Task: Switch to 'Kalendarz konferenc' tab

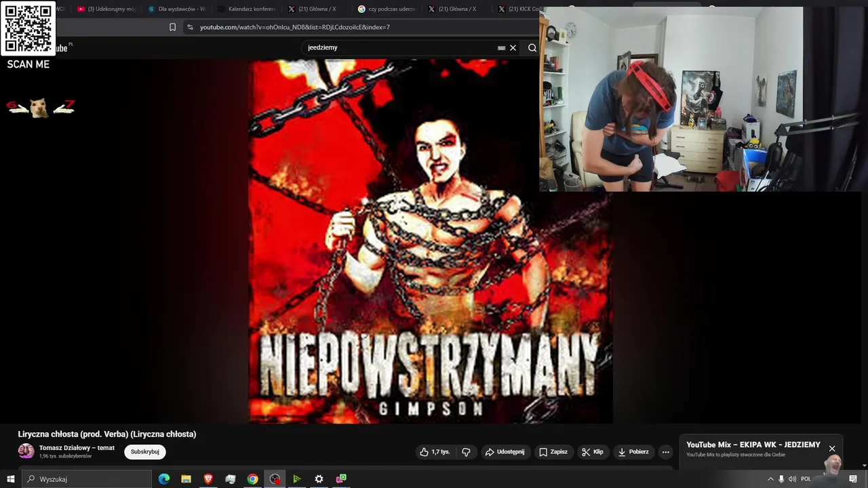Action: [247, 9]
